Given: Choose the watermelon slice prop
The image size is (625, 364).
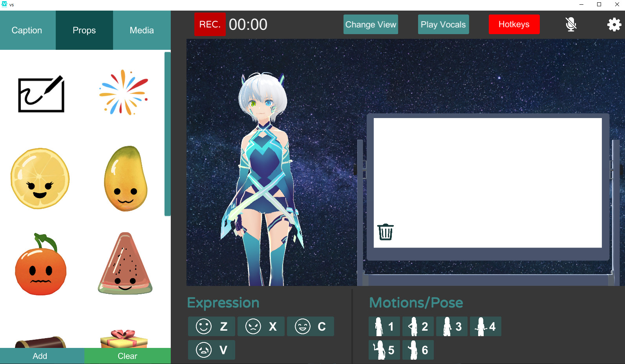Looking at the screenshot, I should tap(125, 264).
